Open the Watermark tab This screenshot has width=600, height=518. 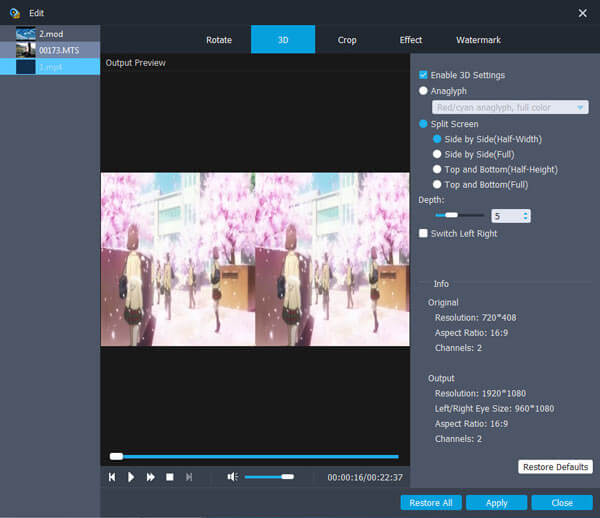(x=478, y=40)
